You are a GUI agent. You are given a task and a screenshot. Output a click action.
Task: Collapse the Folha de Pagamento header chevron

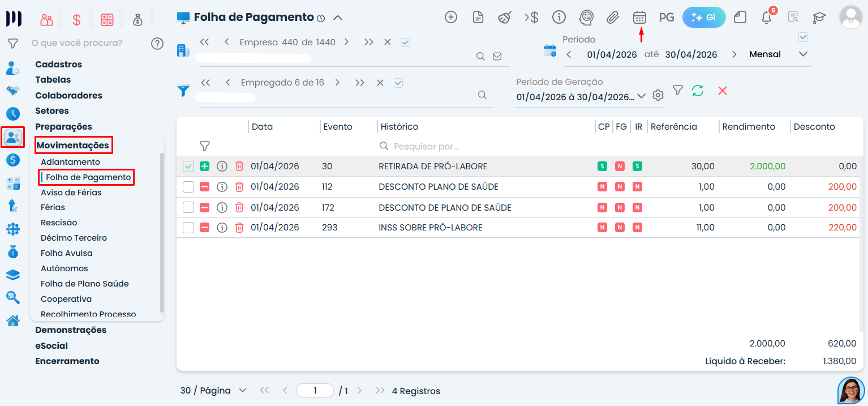(x=338, y=18)
